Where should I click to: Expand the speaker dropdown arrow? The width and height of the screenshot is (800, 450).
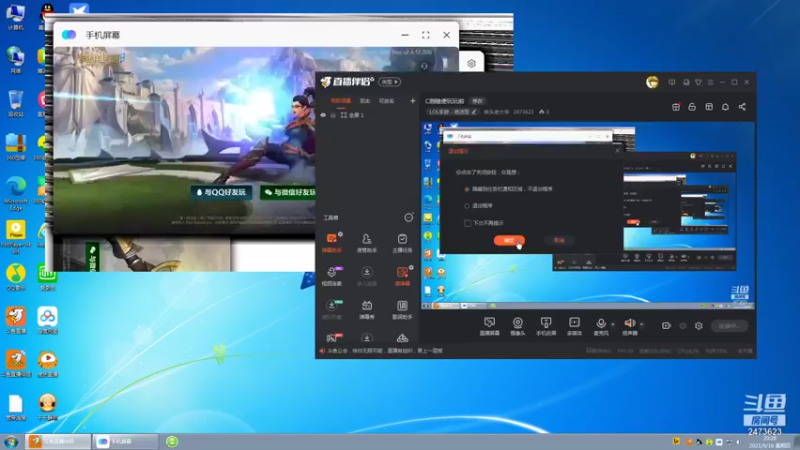tap(641, 324)
